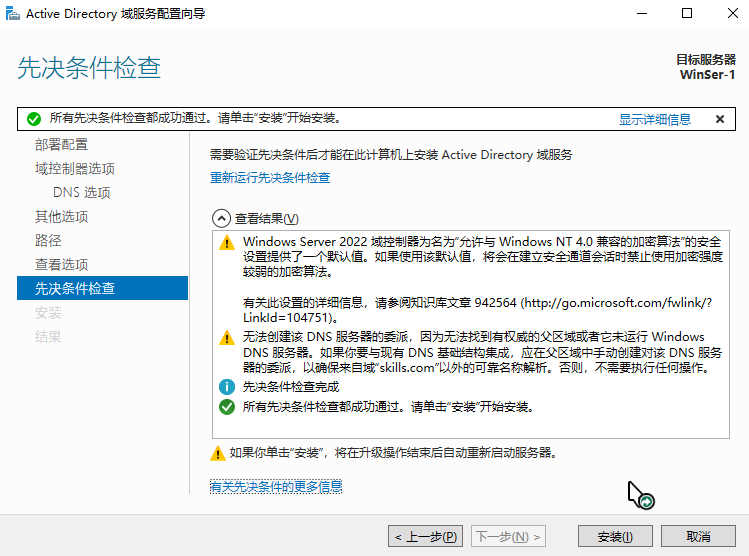Go to 部署配置 step in sidebar

(62, 144)
